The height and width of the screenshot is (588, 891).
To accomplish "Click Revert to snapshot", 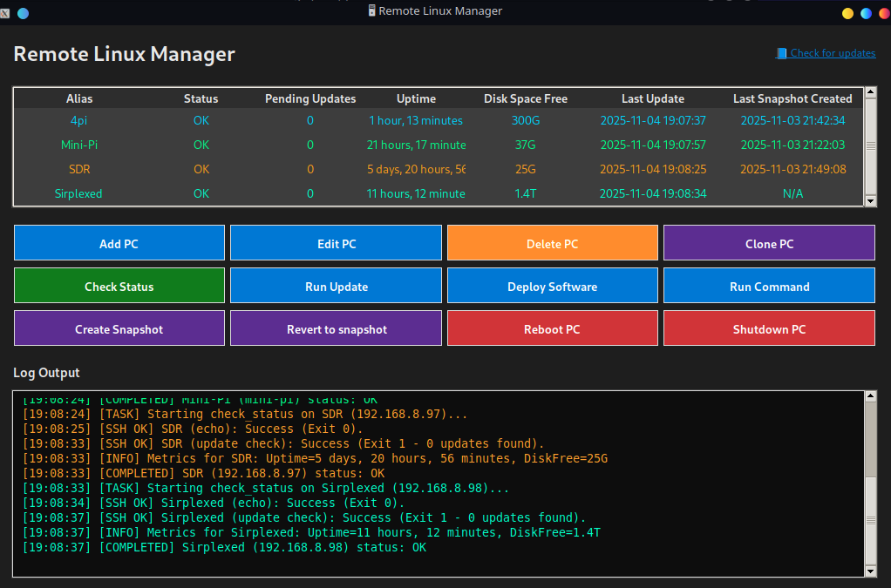I will [x=336, y=328].
